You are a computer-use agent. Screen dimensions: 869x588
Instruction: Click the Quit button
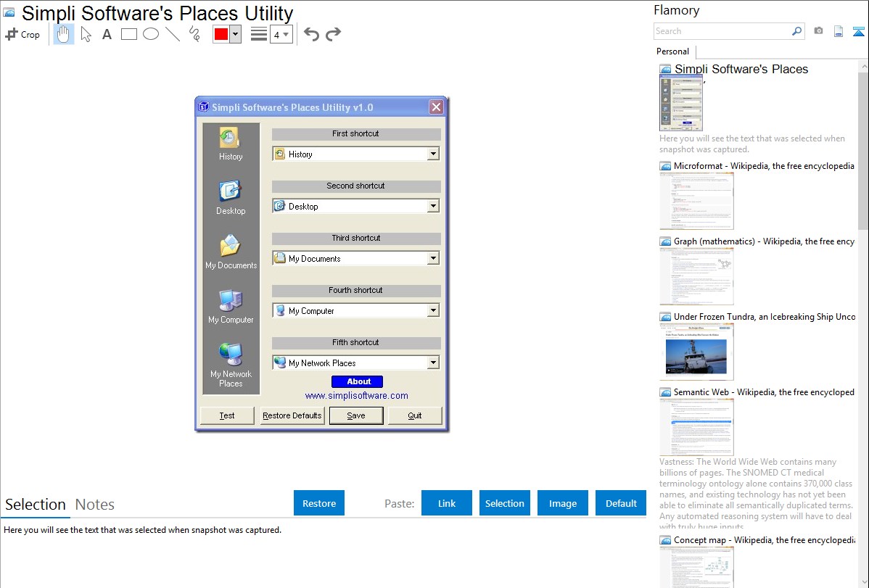[x=414, y=415]
